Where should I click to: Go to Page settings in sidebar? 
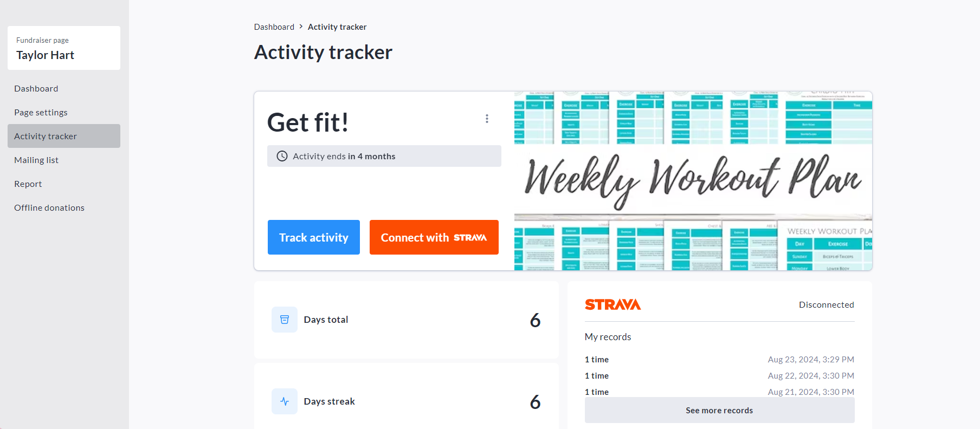pyautogui.click(x=41, y=112)
